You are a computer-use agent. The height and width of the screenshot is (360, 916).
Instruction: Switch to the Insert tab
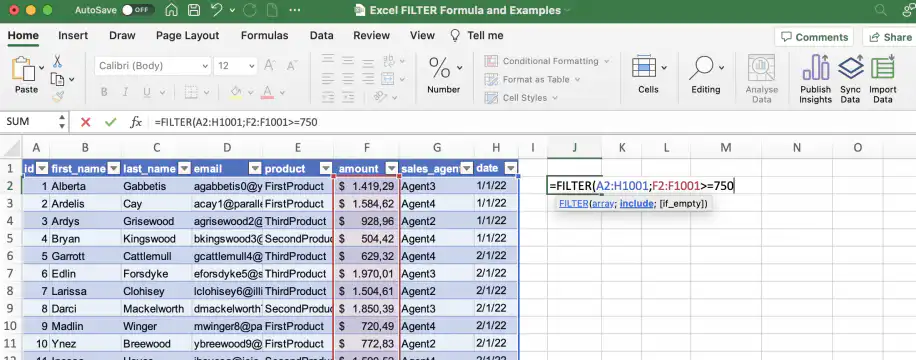point(73,36)
